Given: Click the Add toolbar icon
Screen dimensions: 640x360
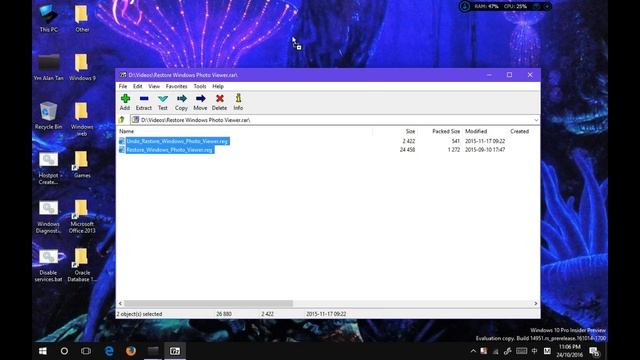Looking at the screenshot, I should (x=125, y=102).
